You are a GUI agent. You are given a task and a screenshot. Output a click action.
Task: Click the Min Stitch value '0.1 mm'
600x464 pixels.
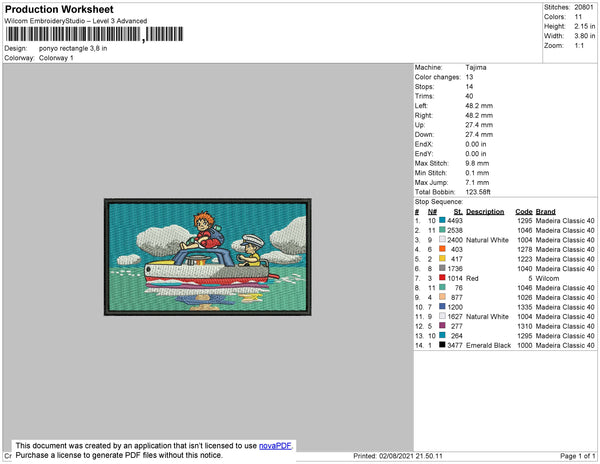click(x=477, y=173)
